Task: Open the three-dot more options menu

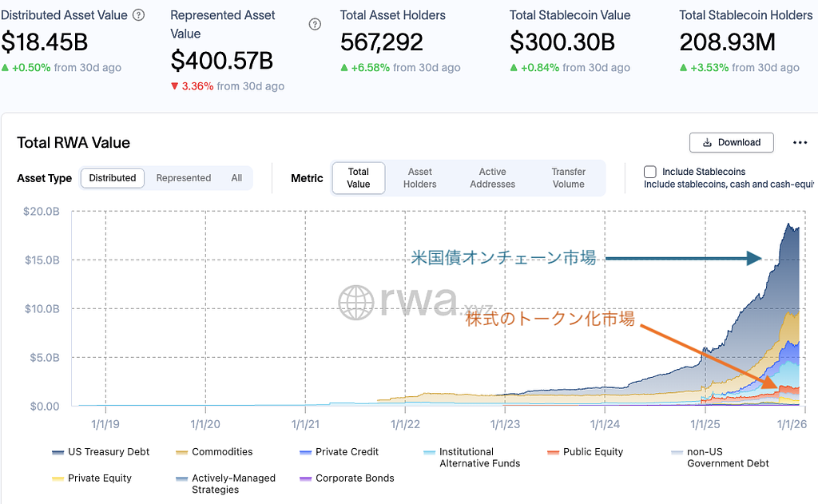Action: 800,143
